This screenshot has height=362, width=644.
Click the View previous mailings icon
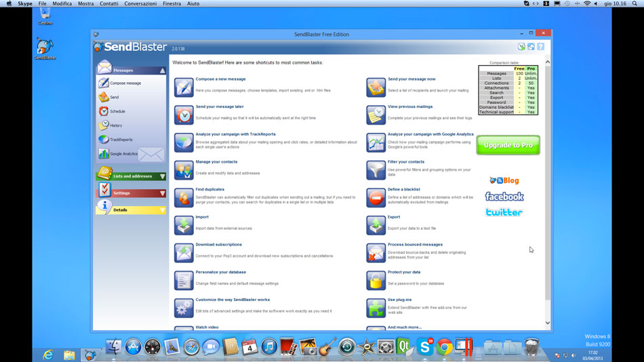point(376,115)
